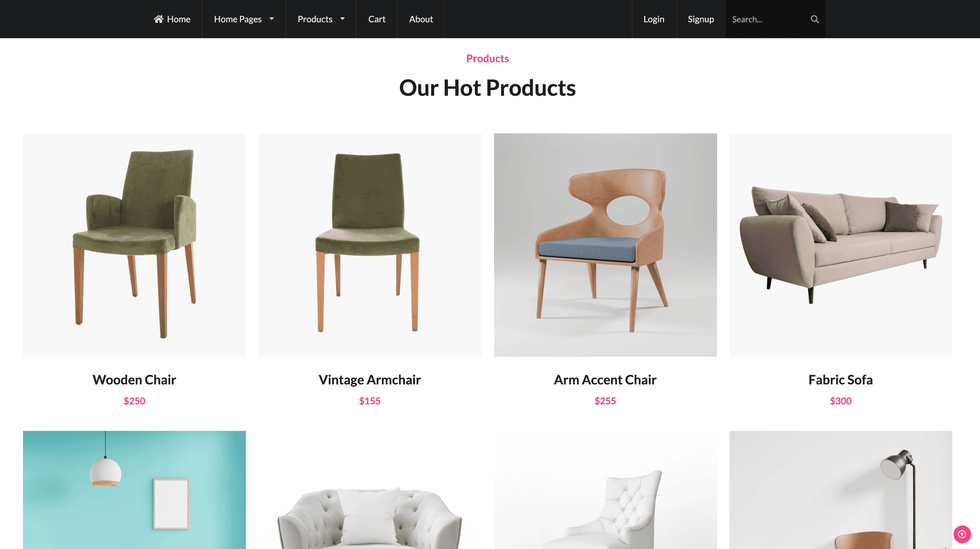Click the Wooden Chair title link
Screen dimensions: 980x549
134,380
